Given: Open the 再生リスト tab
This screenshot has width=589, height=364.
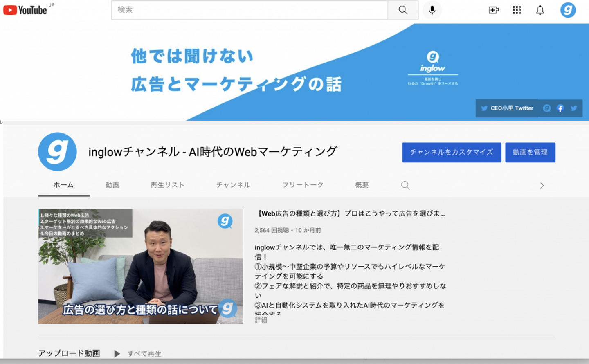Looking at the screenshot, I should click(167, 185).
